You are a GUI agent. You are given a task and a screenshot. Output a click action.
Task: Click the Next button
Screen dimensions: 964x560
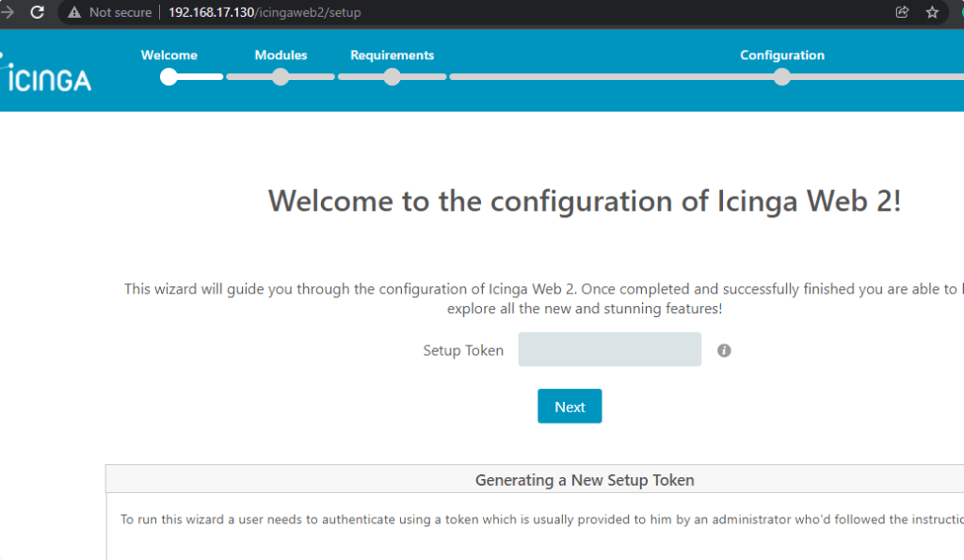point(570,407)
